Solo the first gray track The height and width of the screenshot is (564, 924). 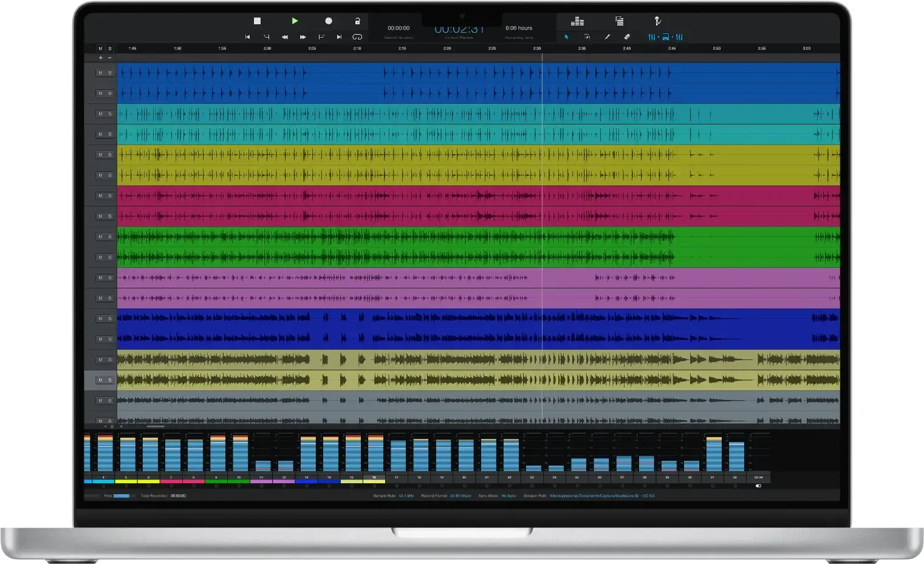pyautogui.click(x=110, y=401)
